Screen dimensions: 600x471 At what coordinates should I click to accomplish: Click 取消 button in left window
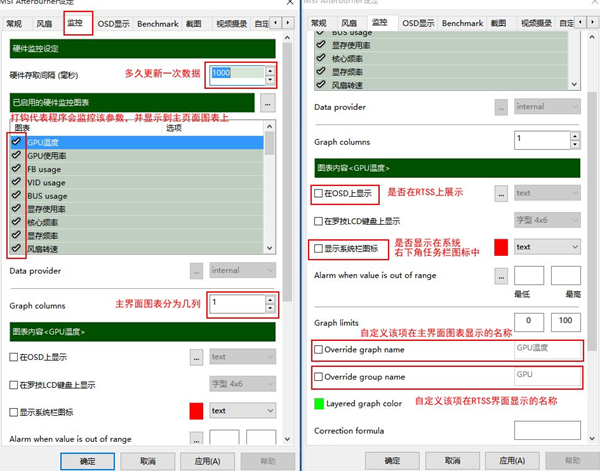(x=148, y=461)
